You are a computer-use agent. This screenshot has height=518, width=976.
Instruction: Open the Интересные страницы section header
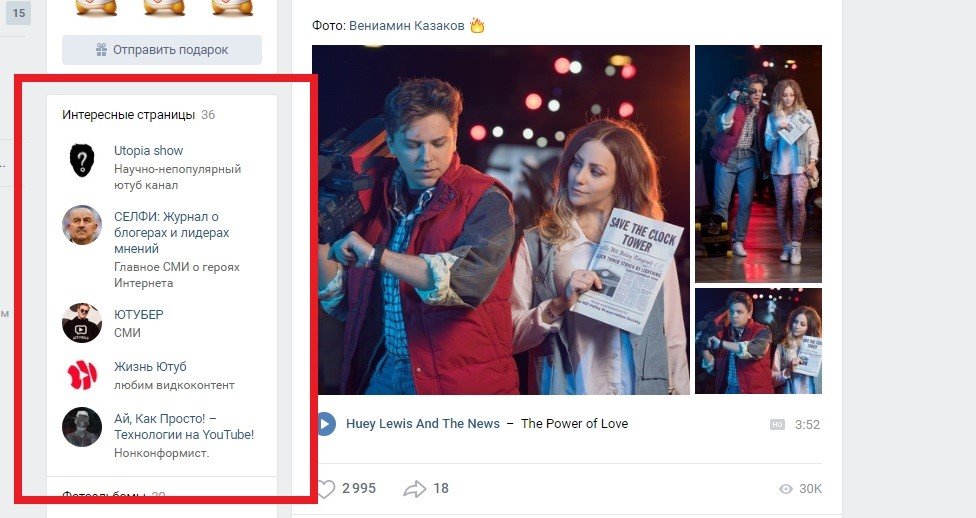[x=128, y=115]
